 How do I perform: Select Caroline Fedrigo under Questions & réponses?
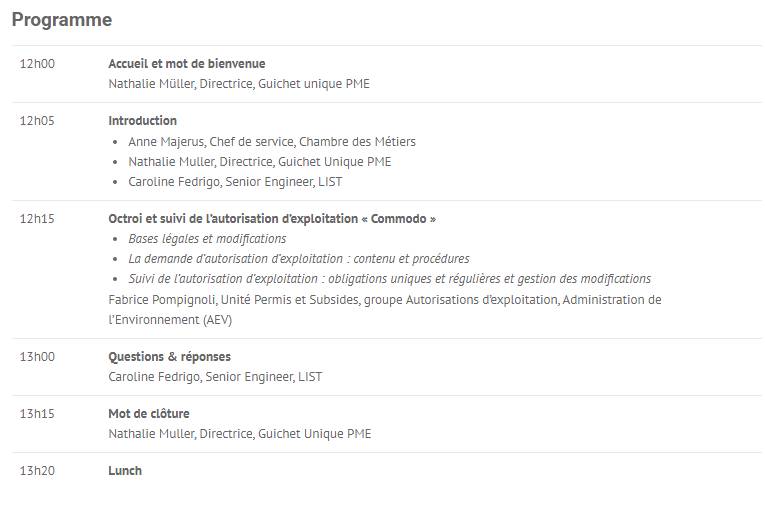(x=215, y=377)
